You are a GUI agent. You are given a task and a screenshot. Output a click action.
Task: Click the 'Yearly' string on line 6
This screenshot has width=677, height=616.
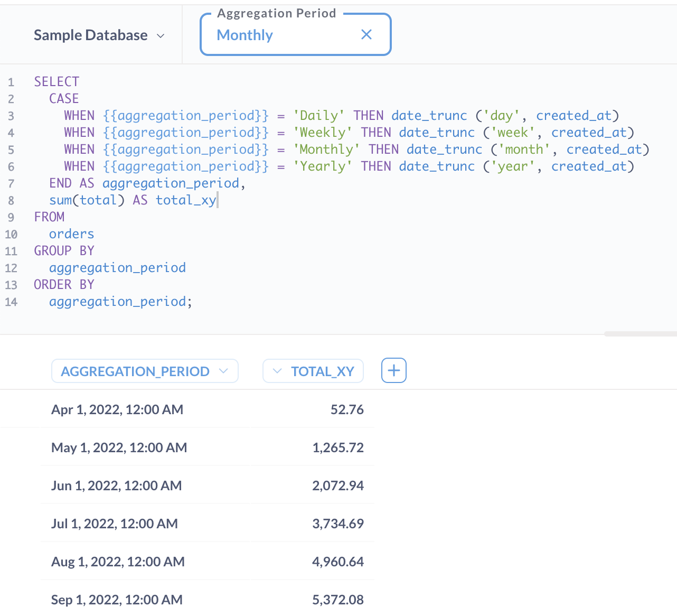323,166
